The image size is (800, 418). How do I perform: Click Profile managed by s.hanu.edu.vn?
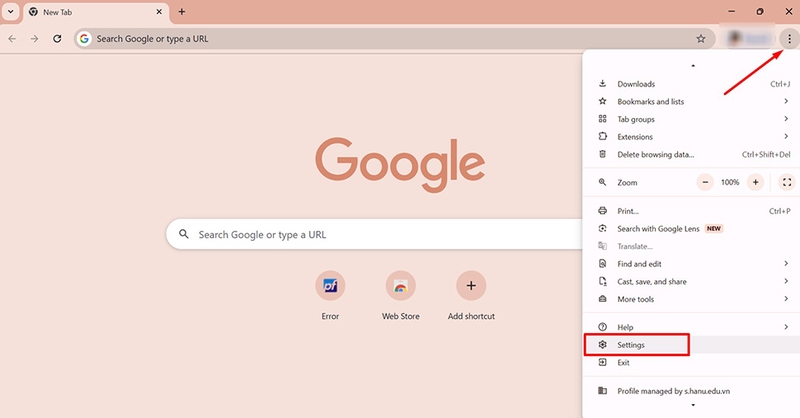[691, 391]
